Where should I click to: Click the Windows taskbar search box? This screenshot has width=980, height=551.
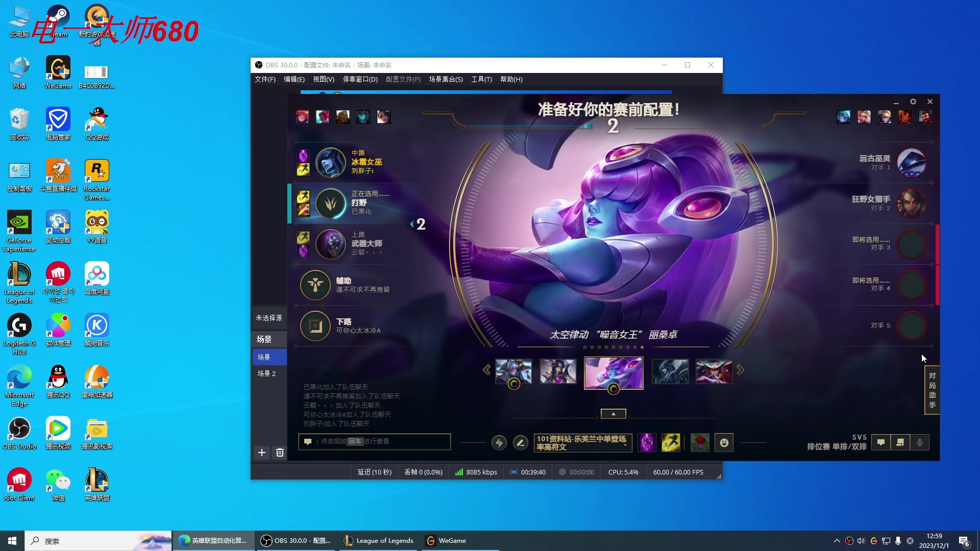(98, 541)
